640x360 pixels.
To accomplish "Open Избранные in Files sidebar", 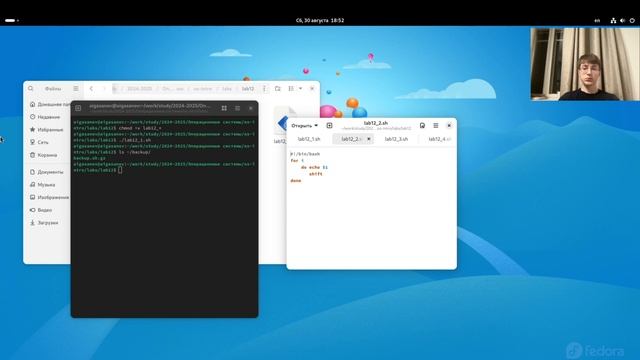I will click(49, 130).
